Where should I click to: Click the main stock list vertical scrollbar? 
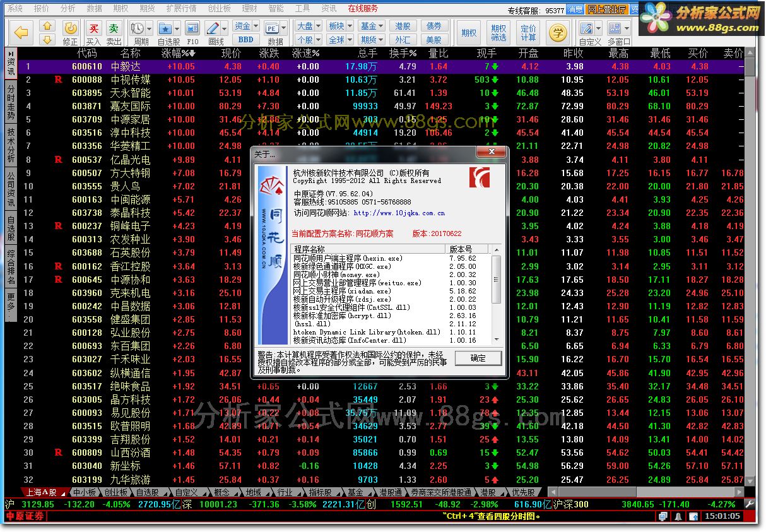750,267
